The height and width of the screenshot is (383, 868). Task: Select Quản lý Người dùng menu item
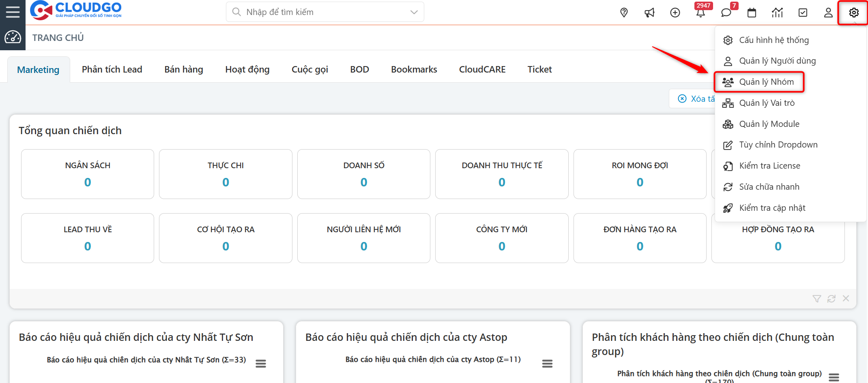[777, 61]
